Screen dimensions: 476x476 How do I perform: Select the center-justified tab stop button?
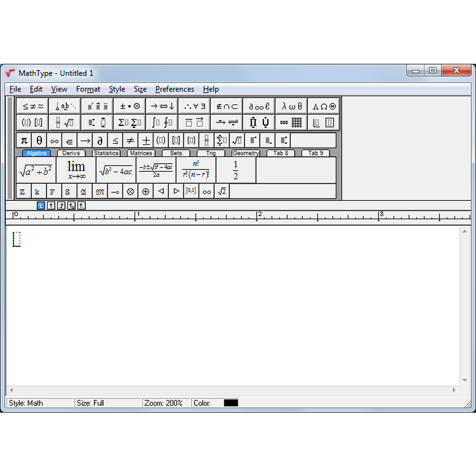coord(51,206)
